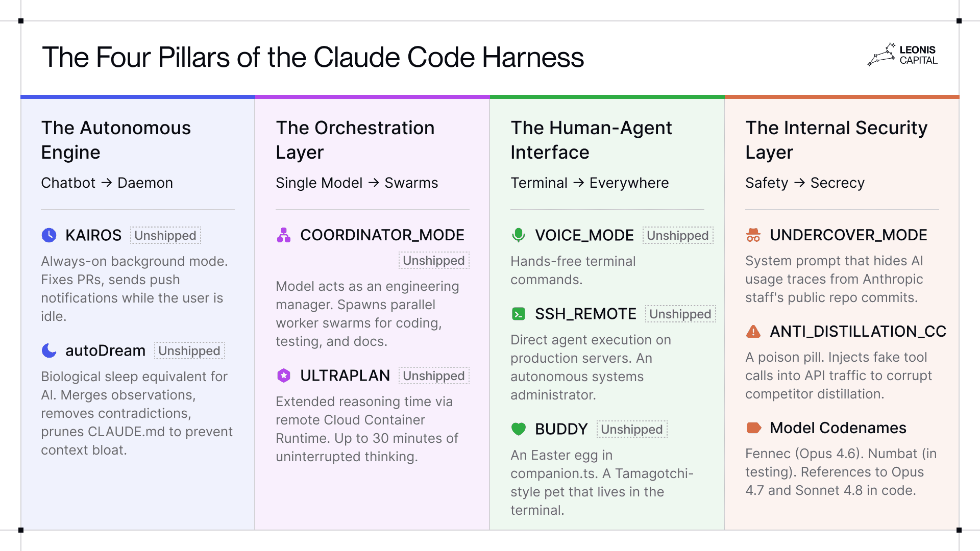Click the ANTI_DISTILLATION_CC warning triangle icon

tap(753, 332)
